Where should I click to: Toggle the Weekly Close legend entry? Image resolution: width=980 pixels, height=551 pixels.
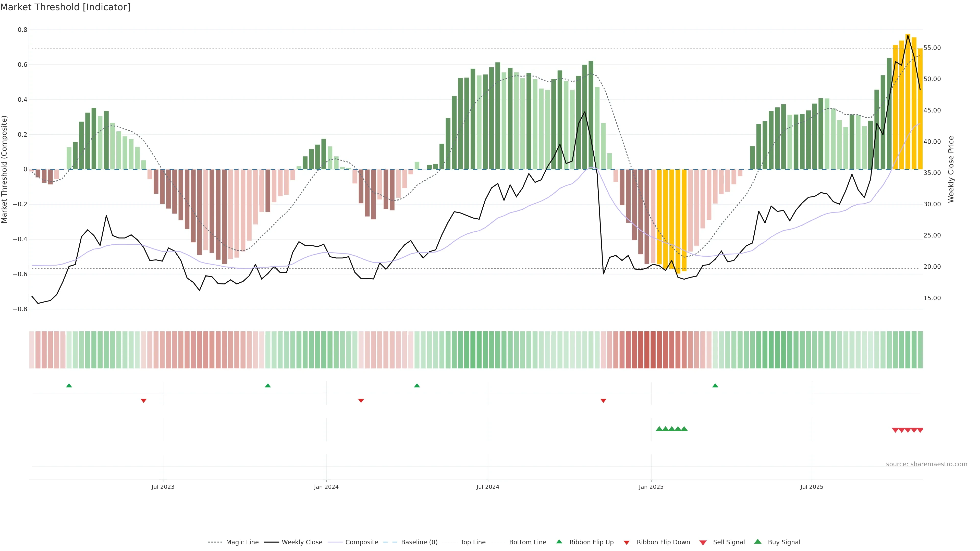point(302,542)
